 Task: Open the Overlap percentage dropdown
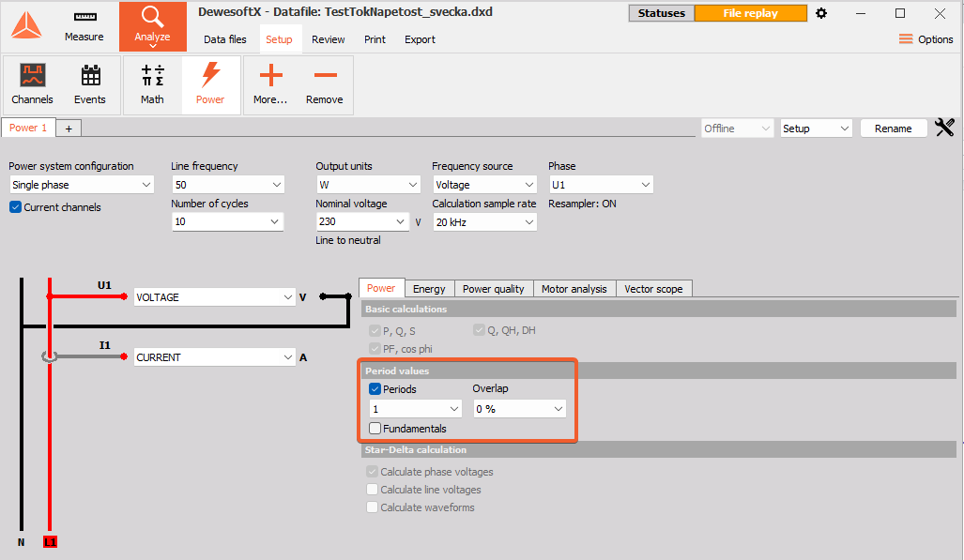pos(519,409)
